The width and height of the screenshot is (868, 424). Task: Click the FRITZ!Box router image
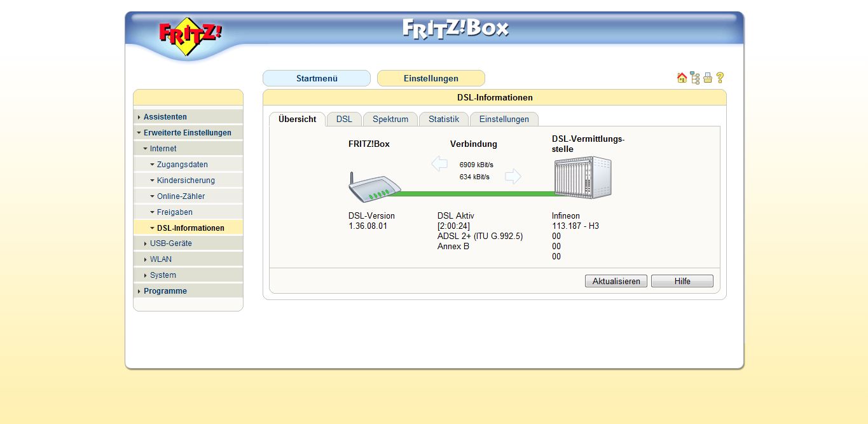[x=375, y=186]
